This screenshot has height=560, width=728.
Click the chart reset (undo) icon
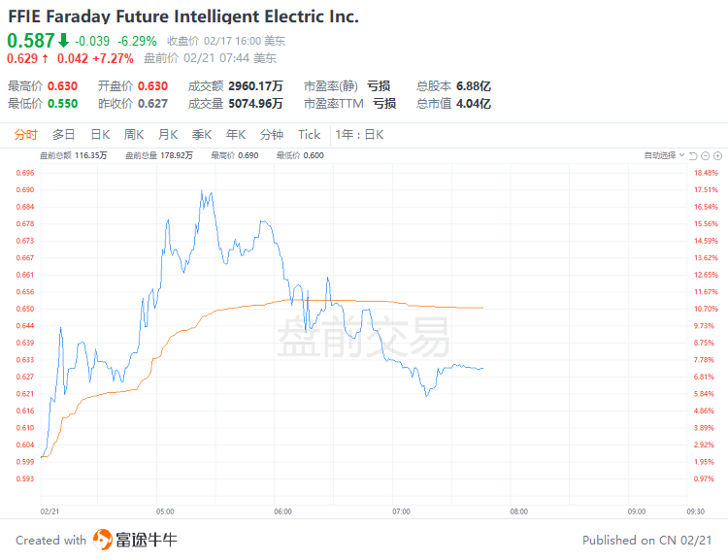click(693, 155)
